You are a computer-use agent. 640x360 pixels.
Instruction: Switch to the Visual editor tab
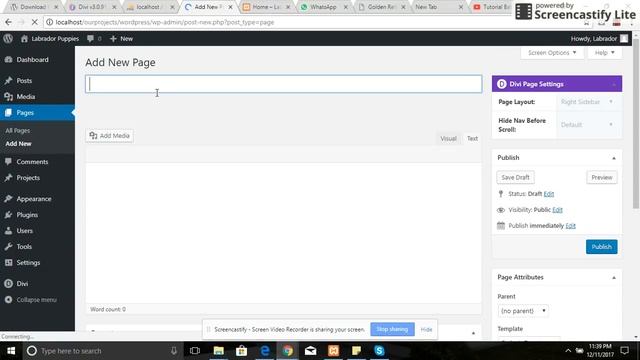click(x=448, y=138)
